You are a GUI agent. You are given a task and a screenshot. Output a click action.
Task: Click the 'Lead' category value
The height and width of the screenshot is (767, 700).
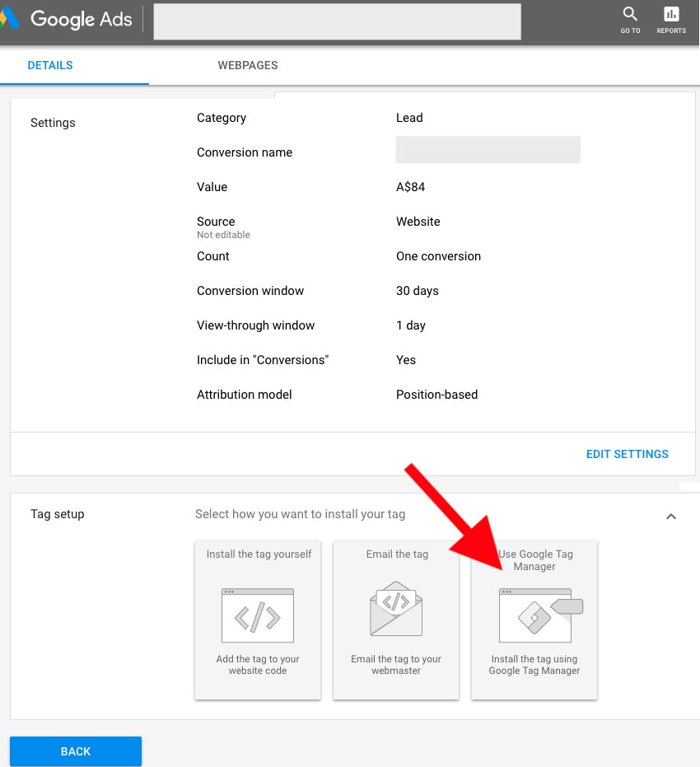pyautogui.click(x=409, y=118)
